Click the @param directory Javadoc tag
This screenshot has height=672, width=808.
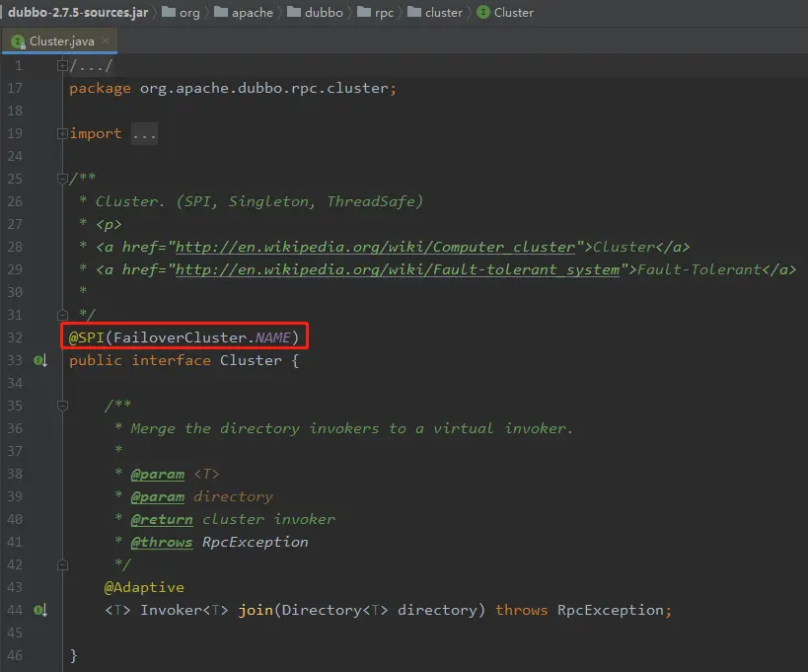tap(158, 496)
